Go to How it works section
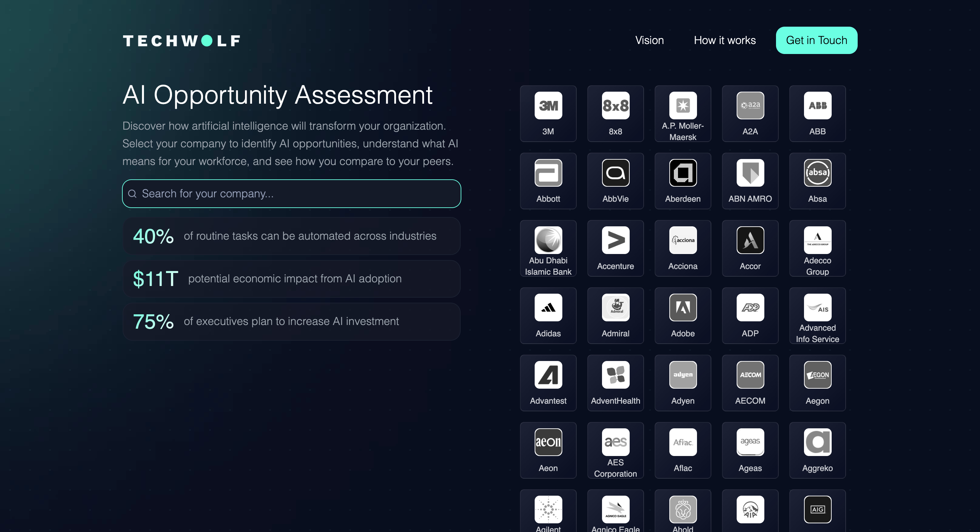 [x=724, y=40]
